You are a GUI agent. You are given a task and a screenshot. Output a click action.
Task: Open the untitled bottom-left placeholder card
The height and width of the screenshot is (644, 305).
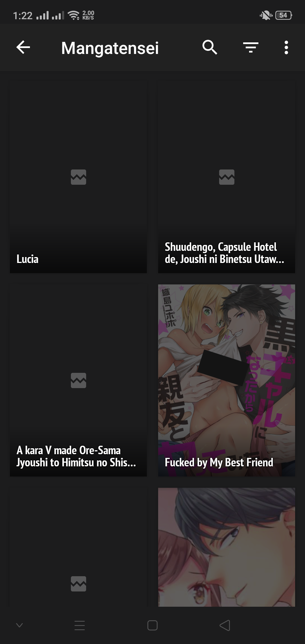[x=78, y=547]
